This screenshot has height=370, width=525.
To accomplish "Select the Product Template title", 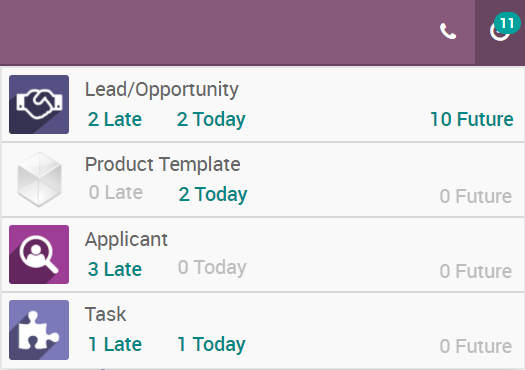I will coord(163,164).
